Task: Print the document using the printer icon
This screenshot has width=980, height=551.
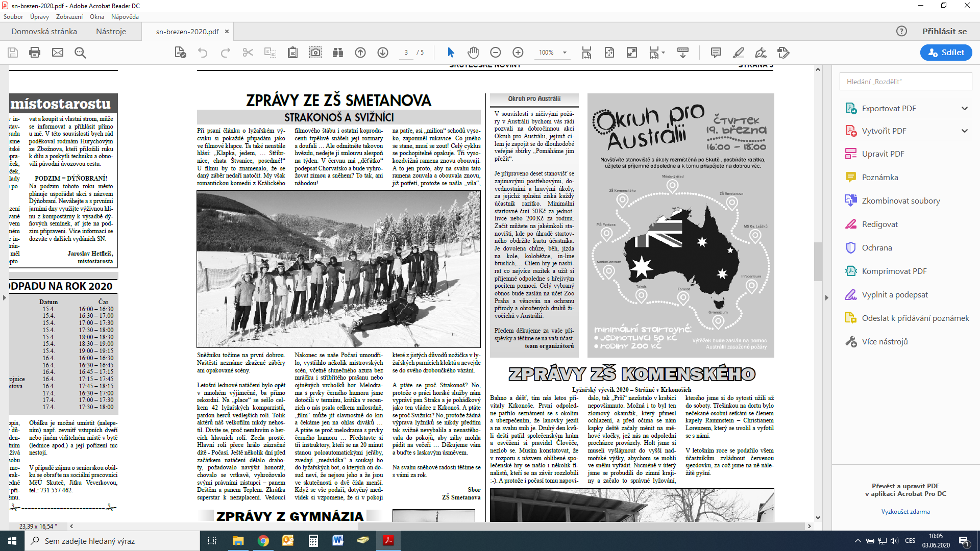Action: click(35, 53)
